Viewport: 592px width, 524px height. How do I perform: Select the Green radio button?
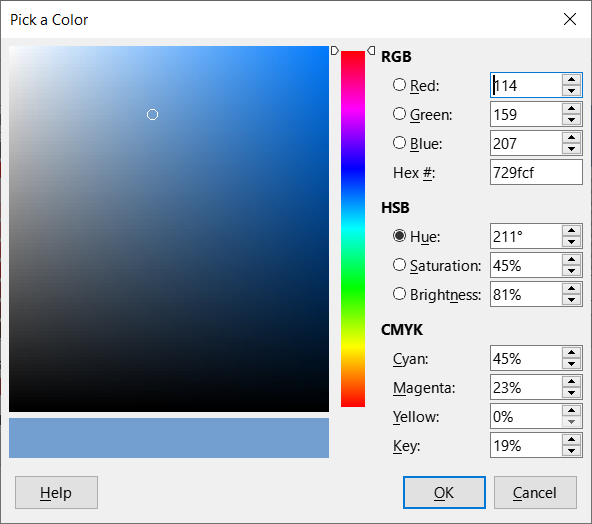(x=399, y=114)
